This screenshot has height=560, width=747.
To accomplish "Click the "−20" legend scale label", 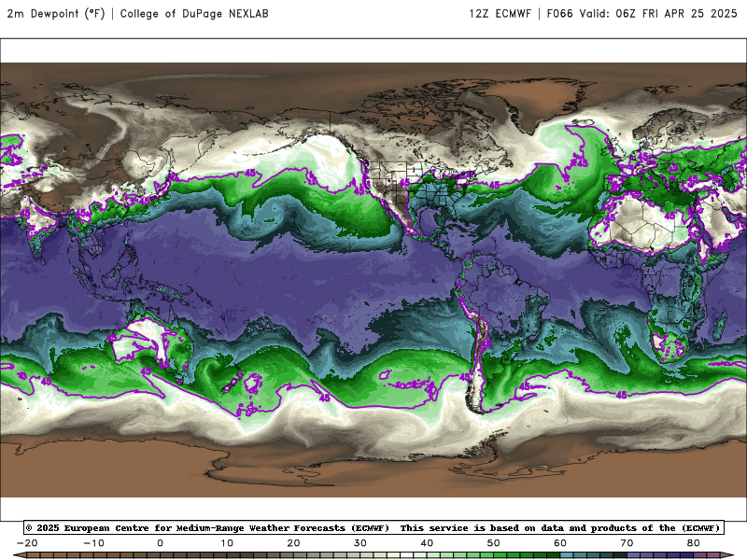I will coord(27,543).
